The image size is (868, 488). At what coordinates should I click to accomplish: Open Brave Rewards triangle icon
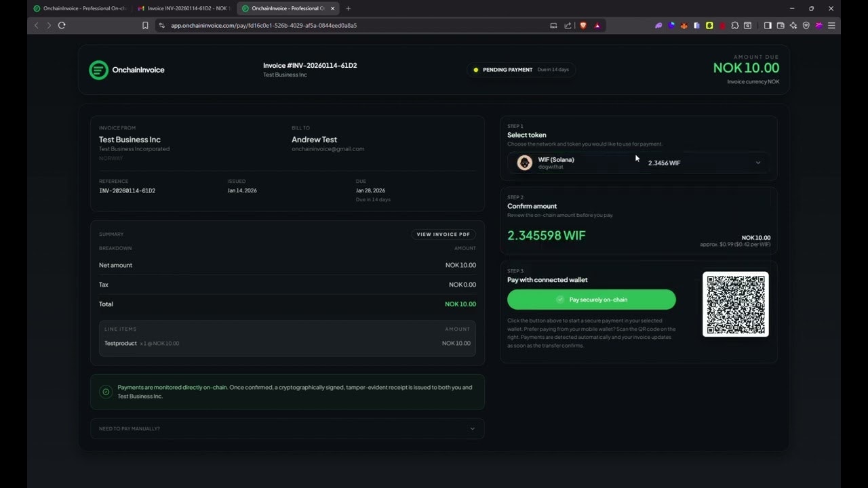597,25
